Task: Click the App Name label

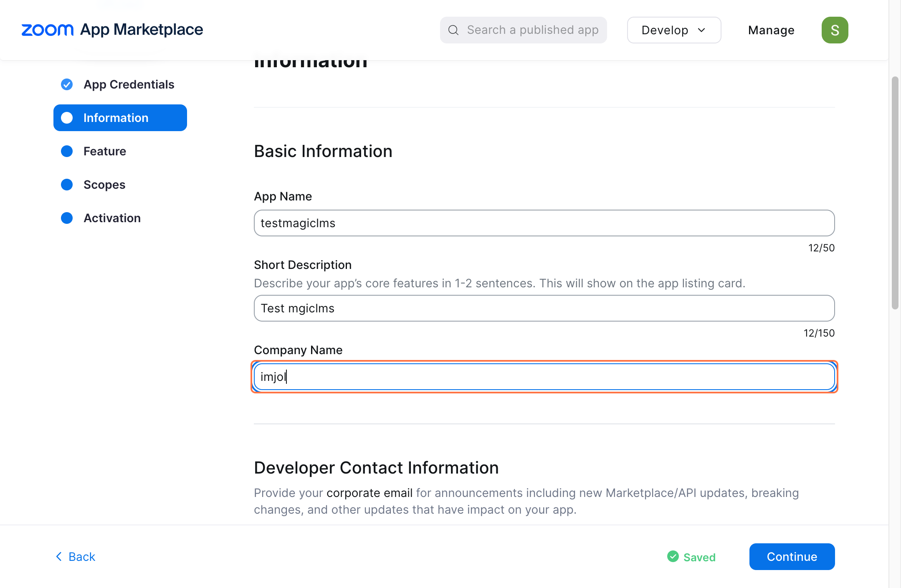Action: click(283, 196)
